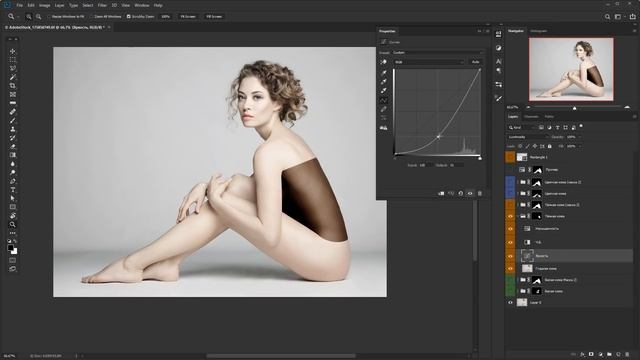Open search icon at top right

tap(607, 17)
